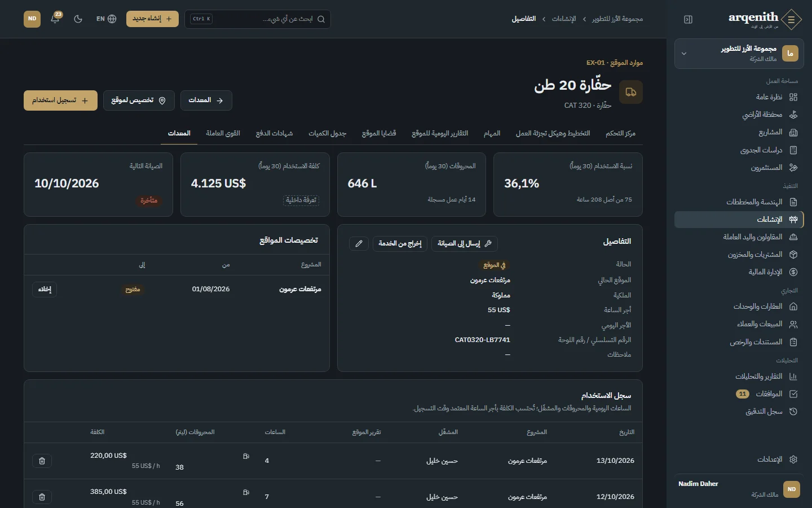The width and height of the screenshot is (812, 508).
Task: Toggle the dark mode moon icon
Action: [78, 19]
